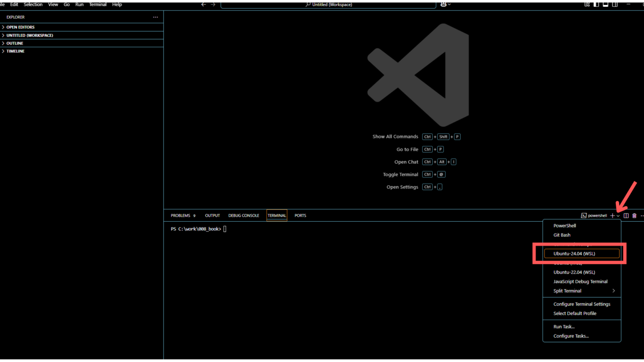
Task: Select Ubuntu-22.04 (WSL) profile
Action: 582,272
